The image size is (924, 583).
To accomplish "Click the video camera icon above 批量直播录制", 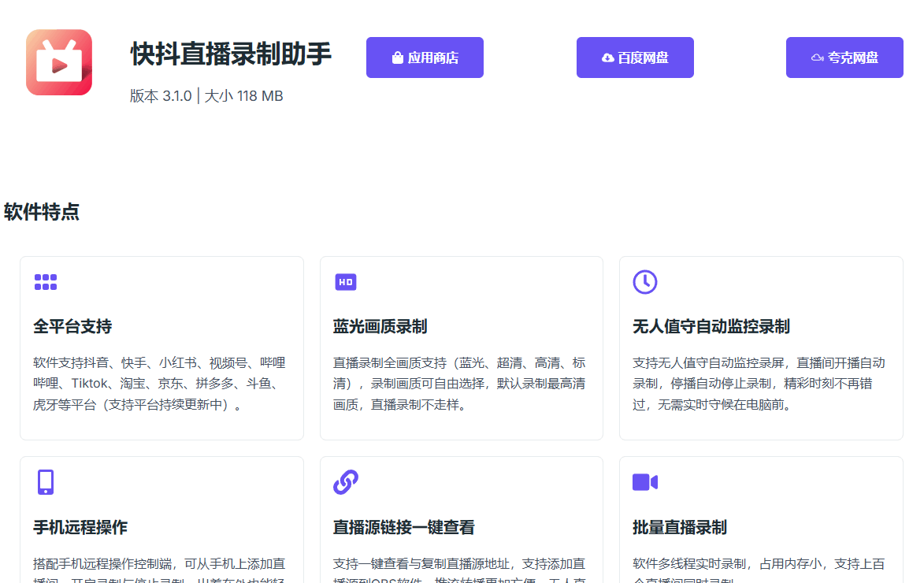I will (644, 482).
